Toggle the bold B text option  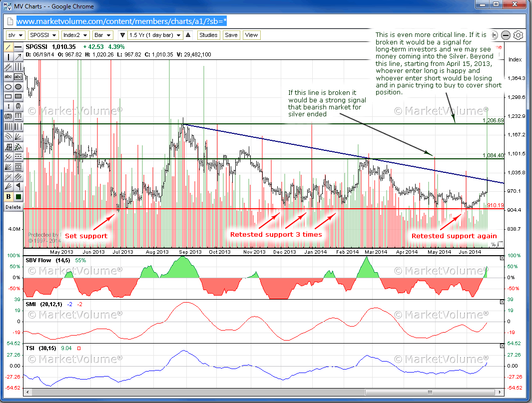8,196
